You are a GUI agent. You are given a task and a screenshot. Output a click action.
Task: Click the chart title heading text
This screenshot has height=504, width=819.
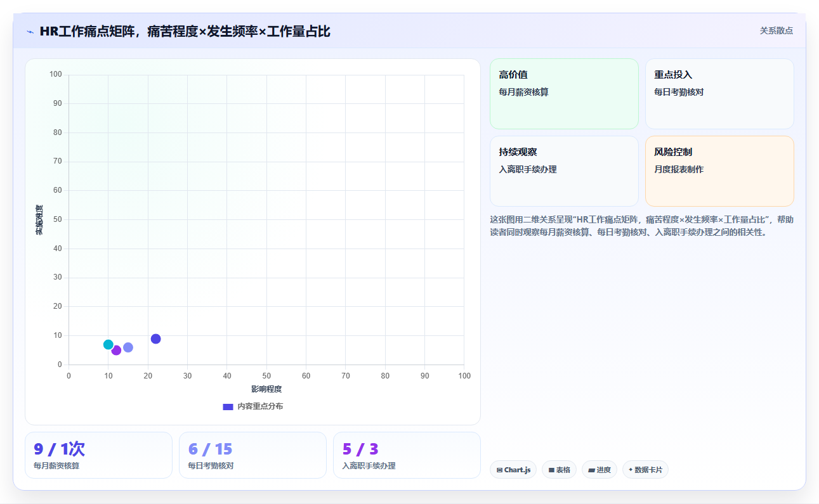click(x=185, y=31)
